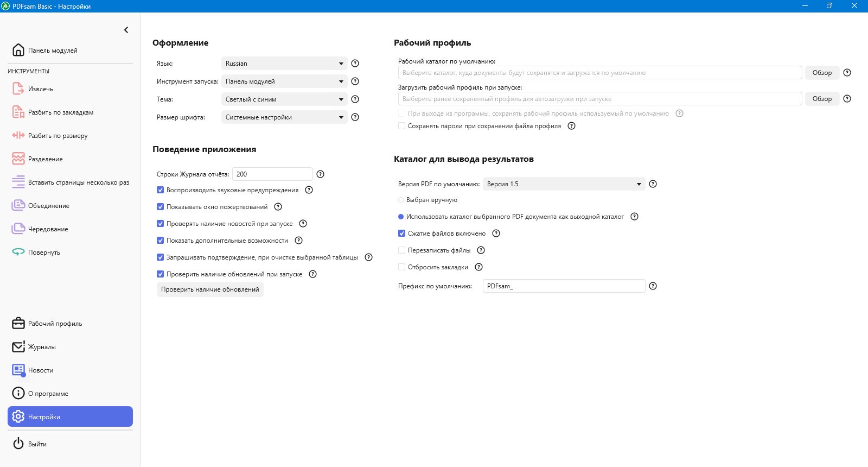Click Обзор button for the default working folder
Screen dimensions: 868x467
pyautogui.click(x=822, y=73)
